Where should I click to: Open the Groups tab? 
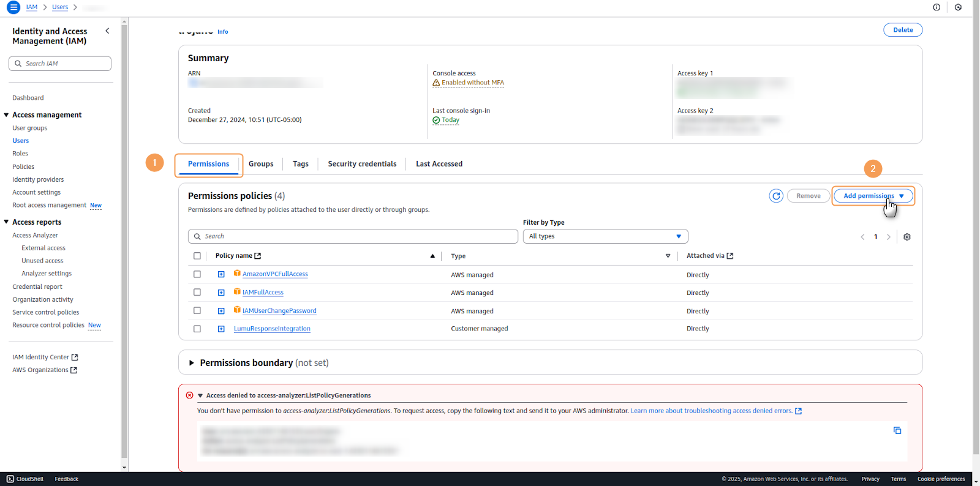click(261, 164)
